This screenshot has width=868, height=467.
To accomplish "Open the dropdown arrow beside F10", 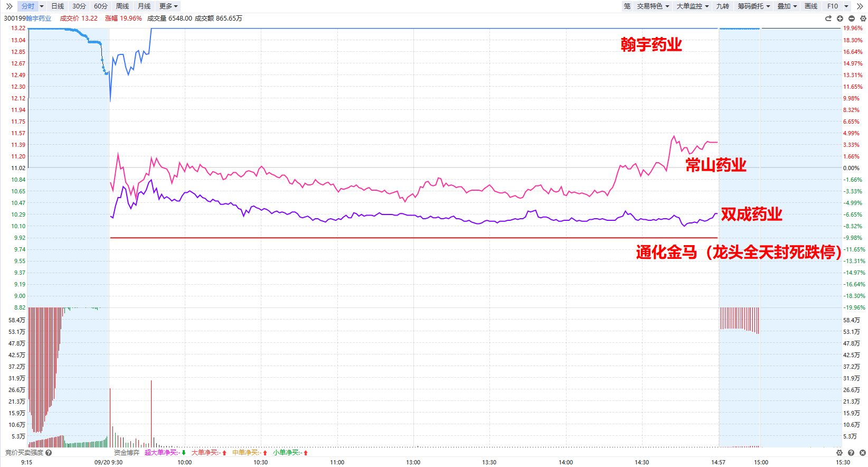I will click(846, 6).
